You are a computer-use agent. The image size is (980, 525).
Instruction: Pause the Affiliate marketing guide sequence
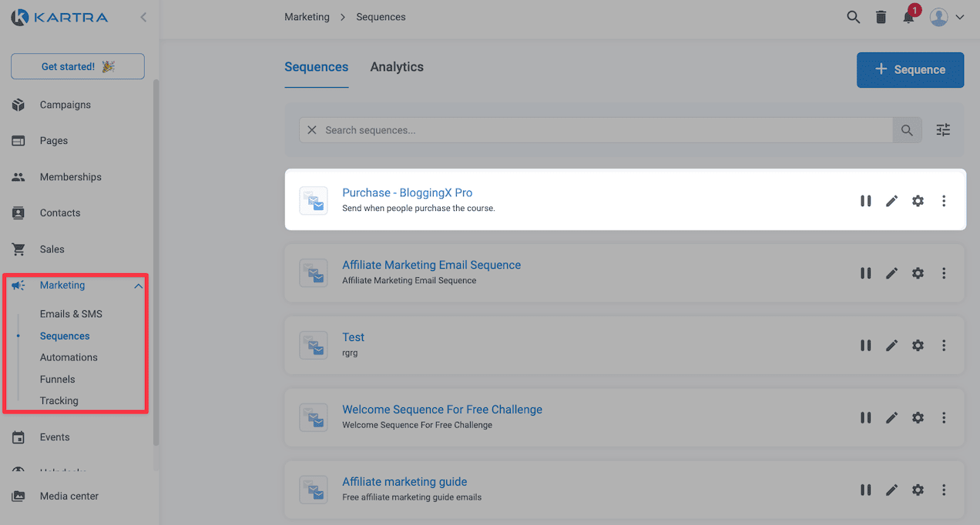(x=866, y=490)
